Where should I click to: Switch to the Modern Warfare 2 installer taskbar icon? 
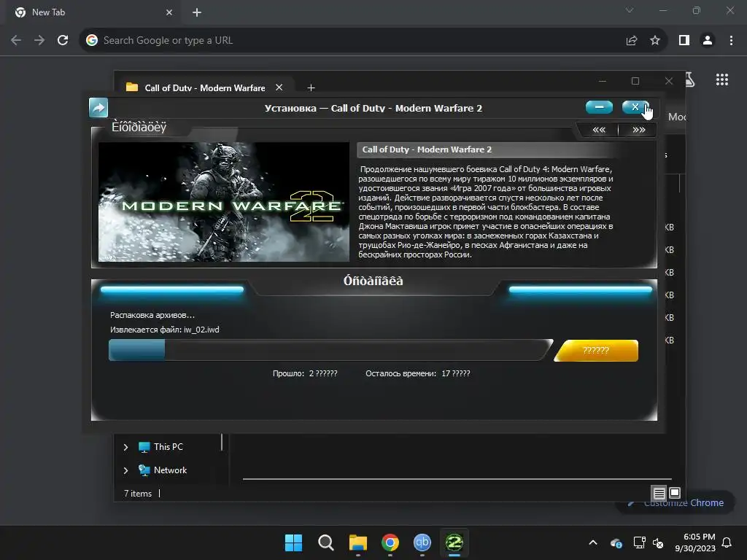click(x=454, y=542)
